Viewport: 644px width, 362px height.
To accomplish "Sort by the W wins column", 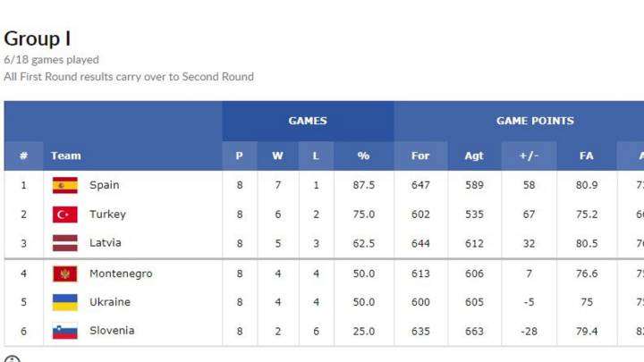I will pos(277,156).
